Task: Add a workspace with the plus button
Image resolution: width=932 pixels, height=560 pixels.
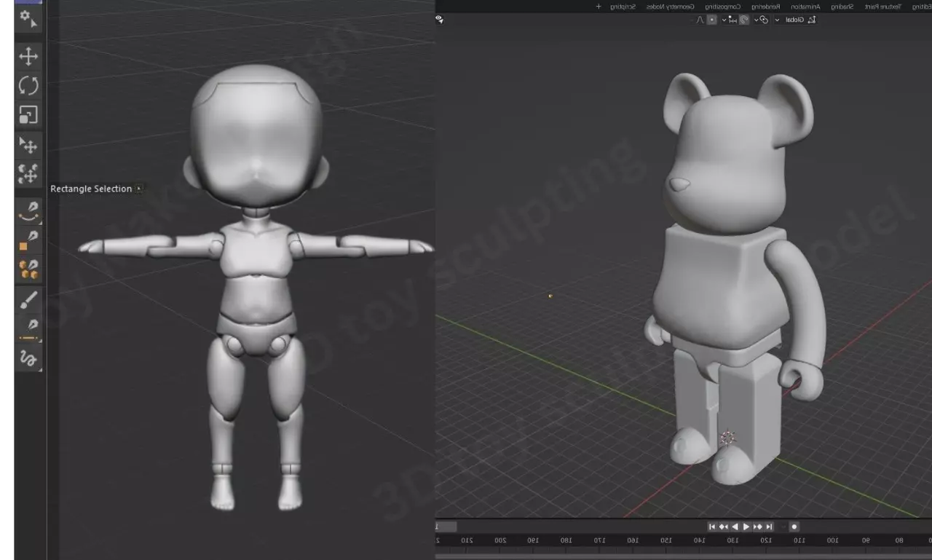Action: click(x=599, y=7)
